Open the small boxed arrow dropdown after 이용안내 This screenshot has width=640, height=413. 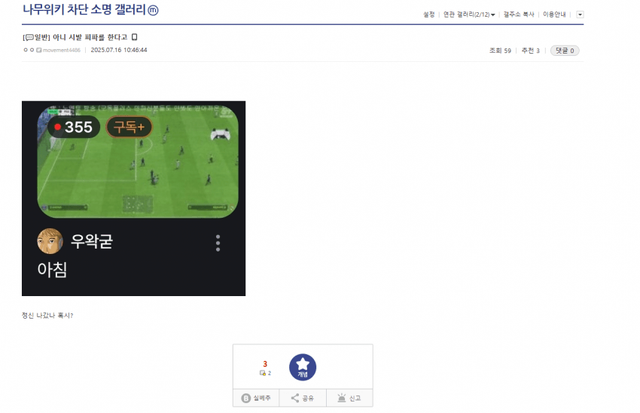pos(580,15)
